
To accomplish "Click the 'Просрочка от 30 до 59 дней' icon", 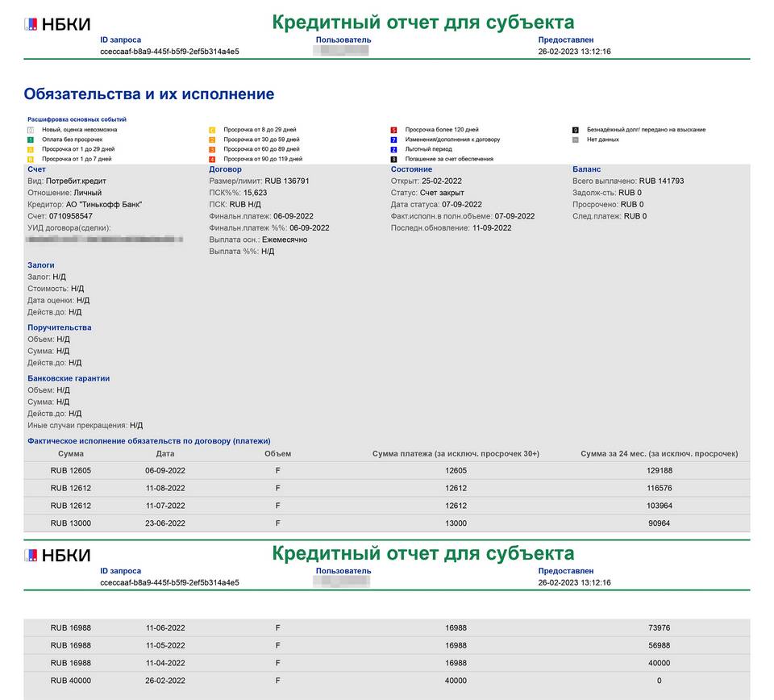I will coord(212,140).
